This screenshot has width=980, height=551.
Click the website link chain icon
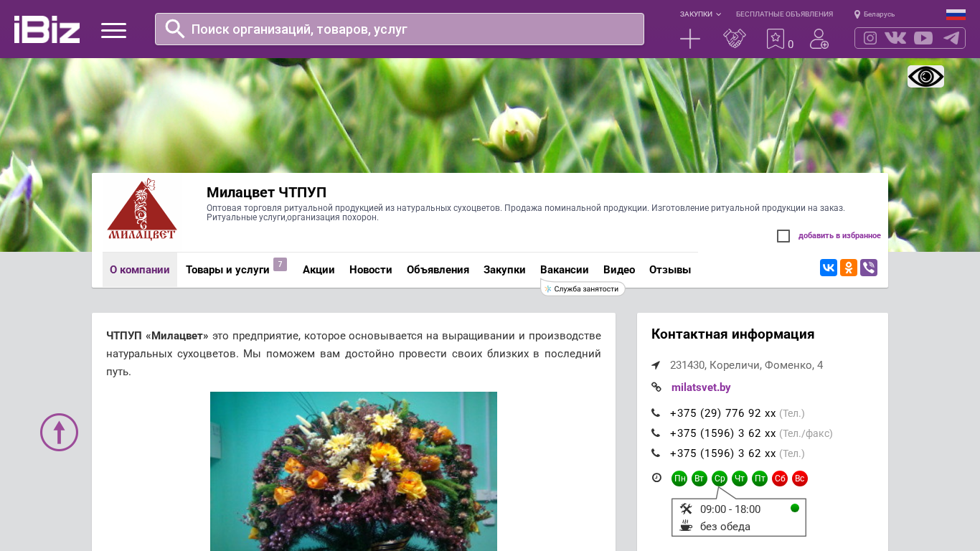click(x=656, y=387)
